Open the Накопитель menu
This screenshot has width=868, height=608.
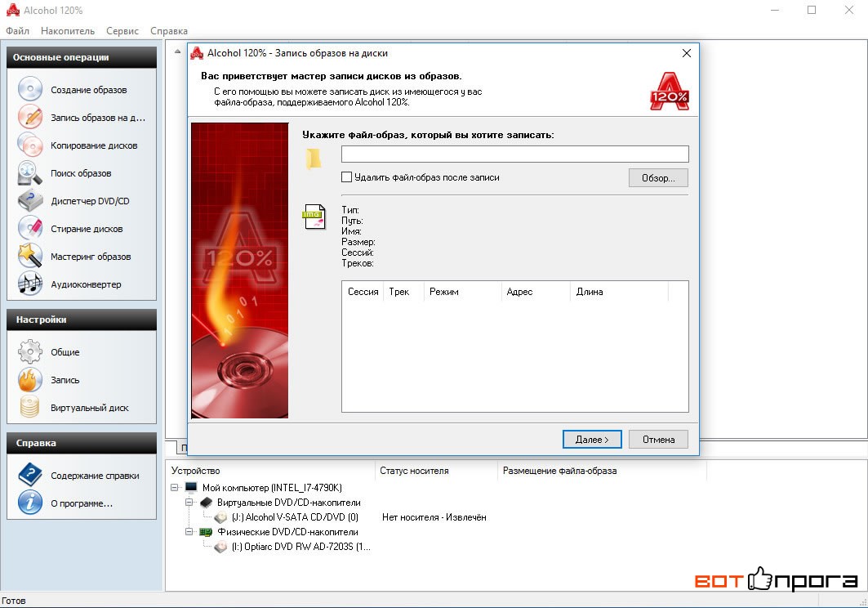tap(68, 31)
